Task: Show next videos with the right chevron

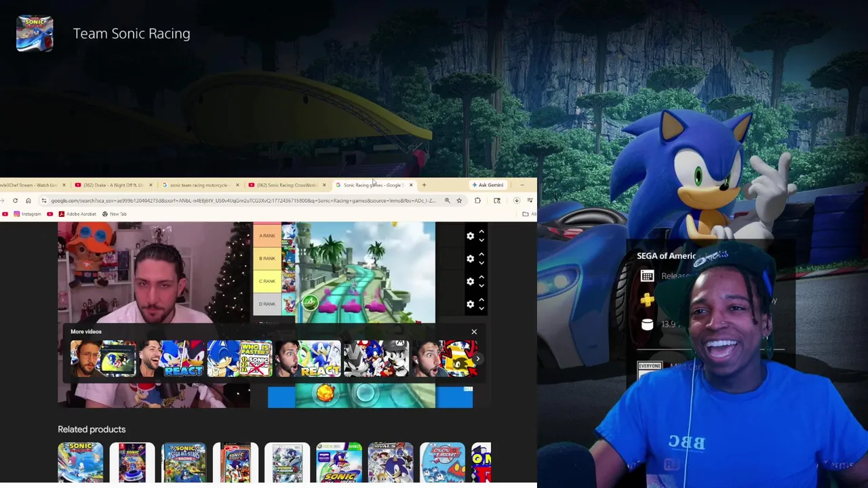Action: pos(477,359)
